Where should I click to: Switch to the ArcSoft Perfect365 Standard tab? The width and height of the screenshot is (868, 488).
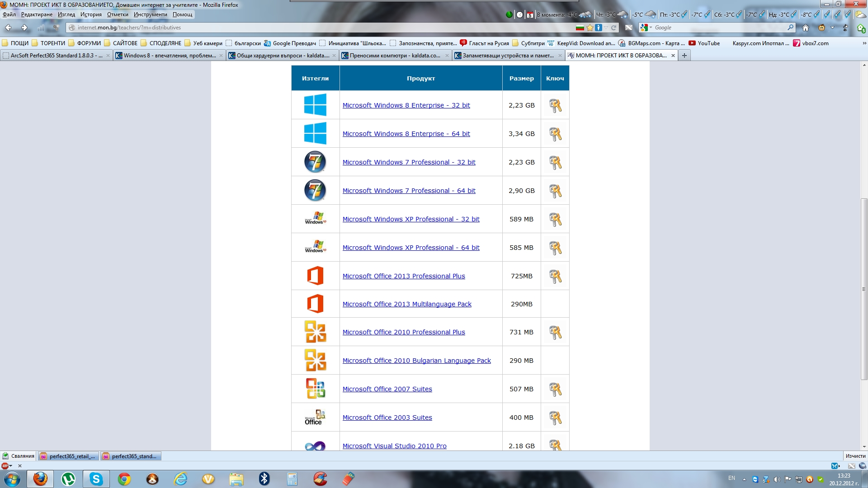(x=57, y=56)
